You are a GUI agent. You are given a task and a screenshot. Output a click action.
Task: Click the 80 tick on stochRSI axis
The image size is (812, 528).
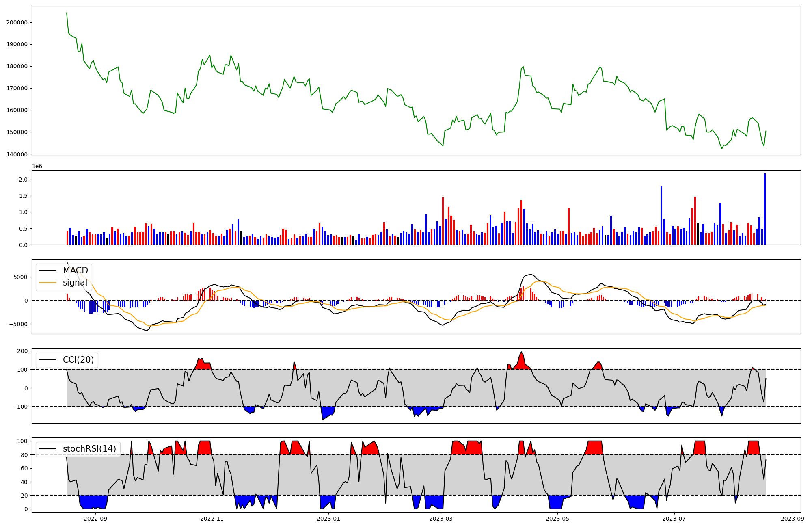[x=25, y=455]
